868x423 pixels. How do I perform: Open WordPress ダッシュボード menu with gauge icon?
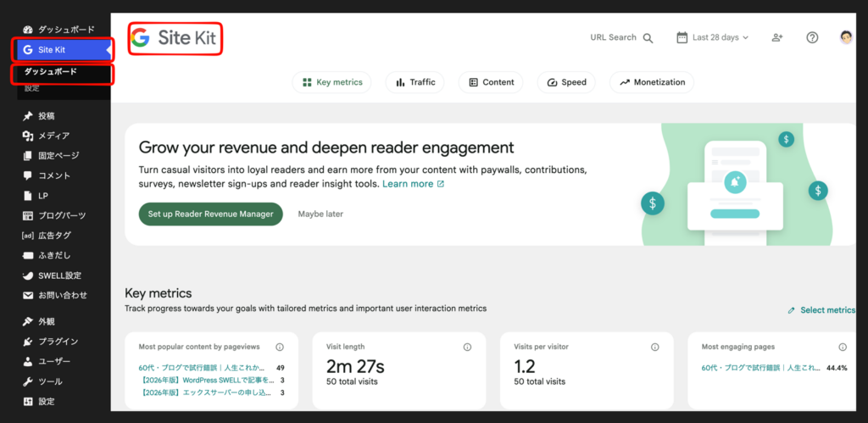[58, 30]
